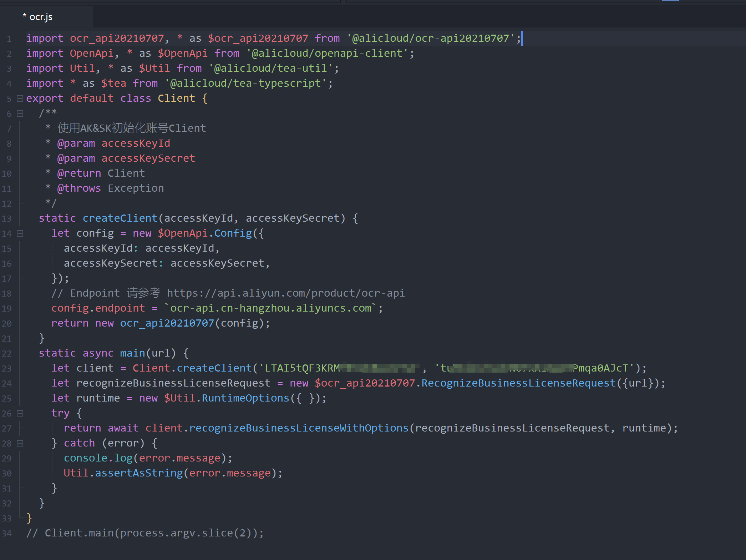The width and height of the screenshot is (746, 560).
Task: Click line number 1 in the gutter
Action: 9,39
